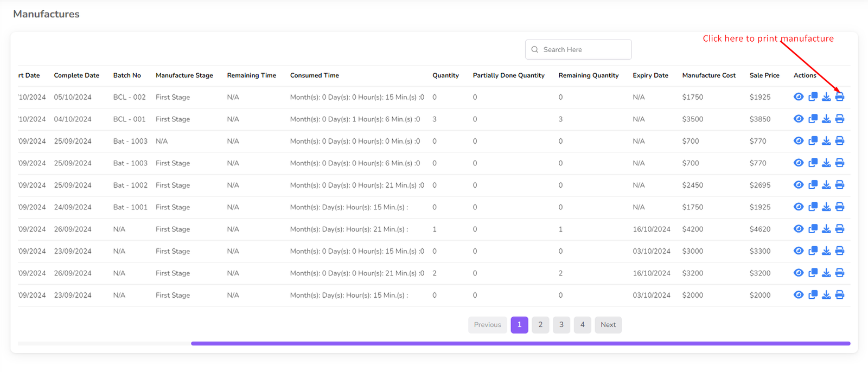868x372 pixels.
Task: Go to page 2 of the table
Action: pyautogui.click(x=540, y=325)
